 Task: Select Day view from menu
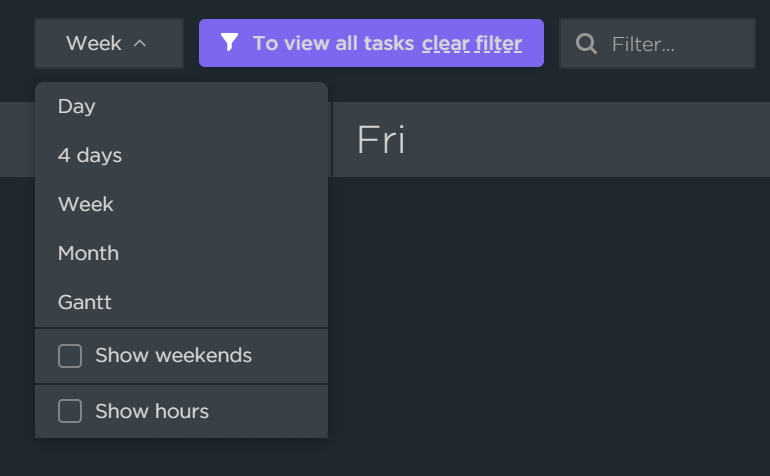77,106
